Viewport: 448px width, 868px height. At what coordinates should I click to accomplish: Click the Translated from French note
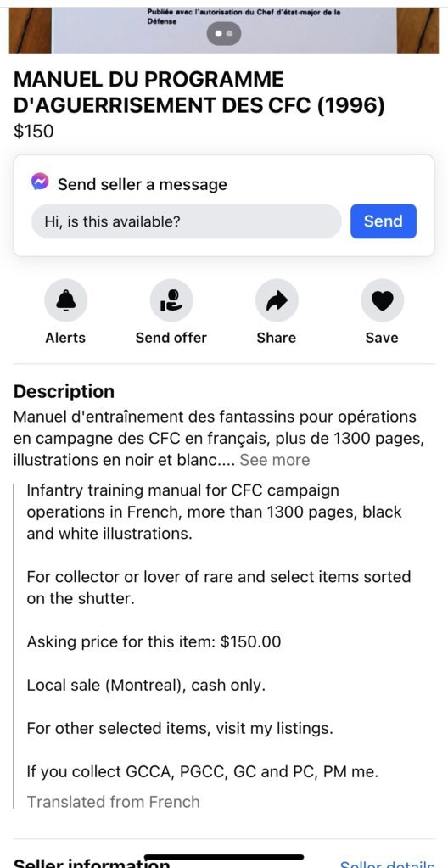click(x=114, y=802)
